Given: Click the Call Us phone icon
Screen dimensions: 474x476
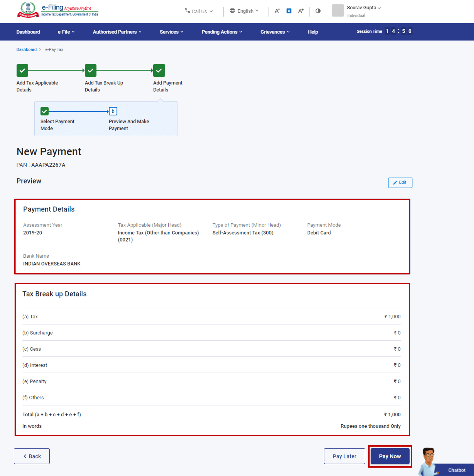Looking at the screenshot, I should click(x=187, y=11).
